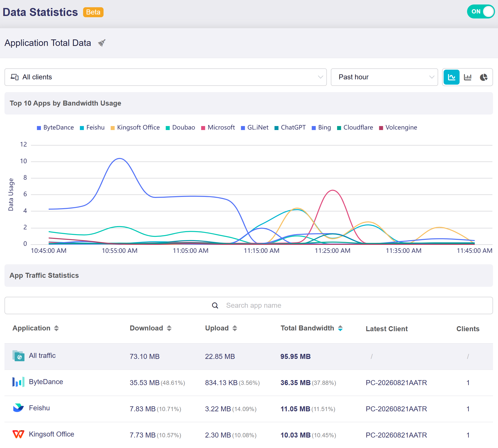The height and width of the screenshot is (448, 498).
Task: Toggle Feishu series in chart legend
Action: click(92, 128)
